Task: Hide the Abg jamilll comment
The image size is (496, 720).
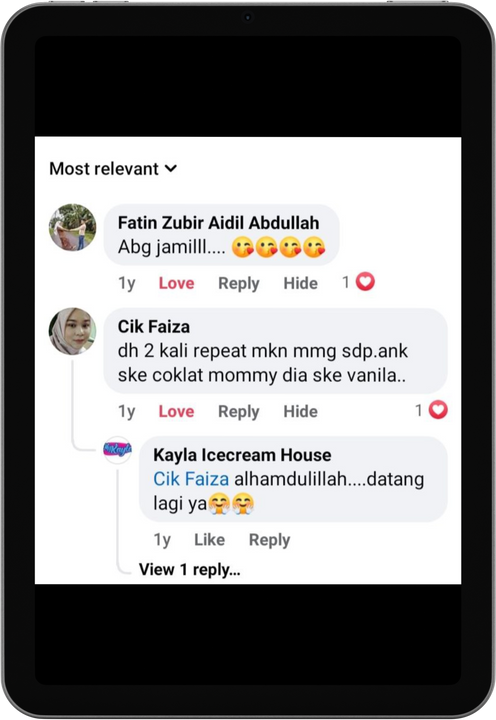Action: [300, 283]
